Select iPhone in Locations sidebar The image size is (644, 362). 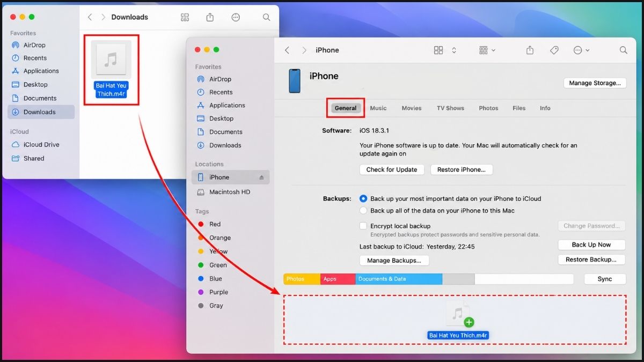230,178
